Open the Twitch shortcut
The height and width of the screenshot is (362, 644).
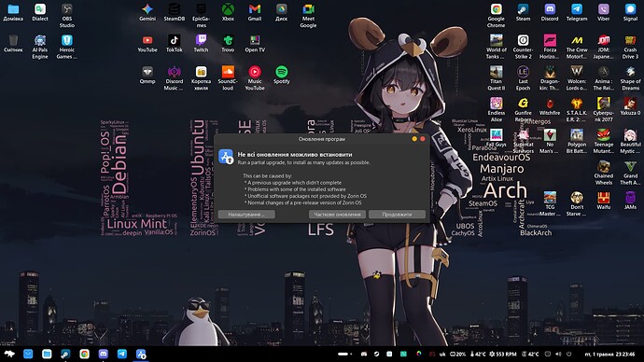pyautogui.click(x=201, y=44)
